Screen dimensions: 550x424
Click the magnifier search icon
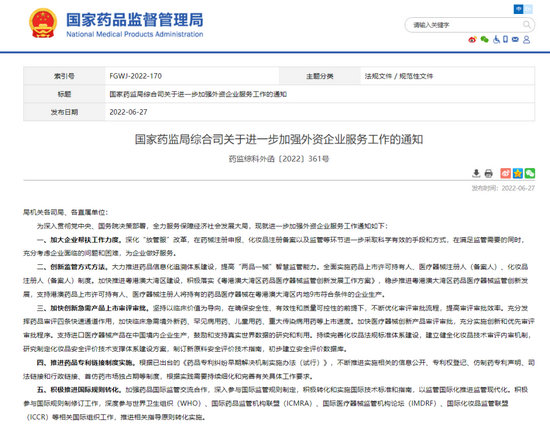coord(526,25)
